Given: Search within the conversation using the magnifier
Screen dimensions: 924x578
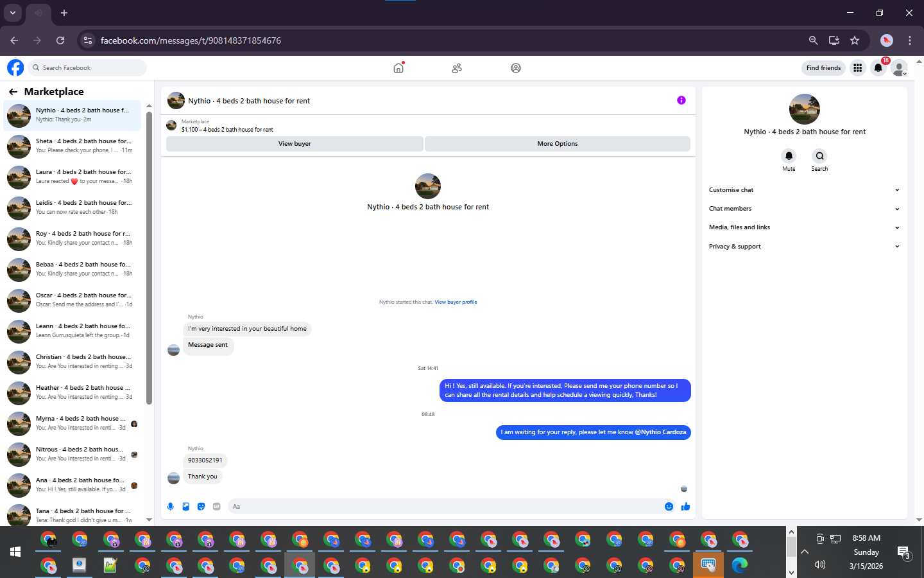Looking at the screenshot, I should (819, 156).
